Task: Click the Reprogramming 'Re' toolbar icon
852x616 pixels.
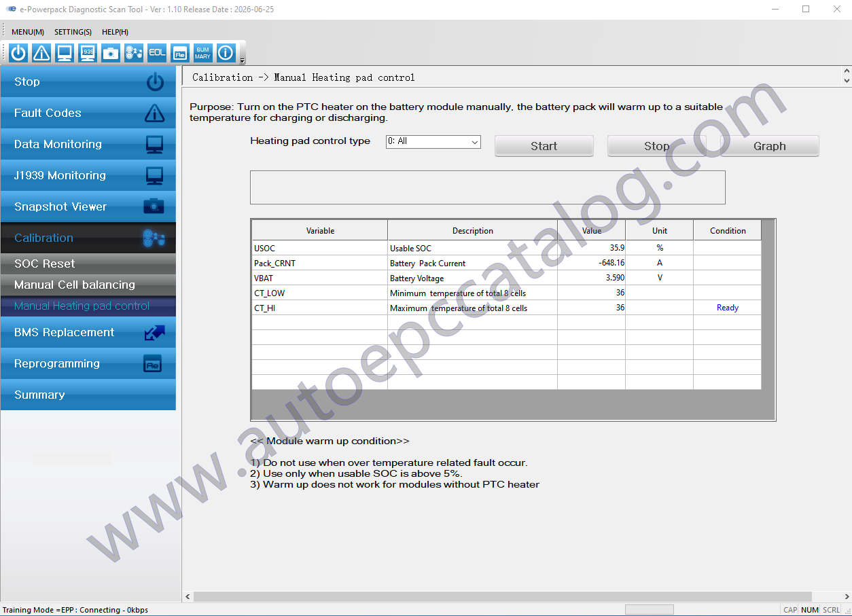Action: (x=180, y=53)
